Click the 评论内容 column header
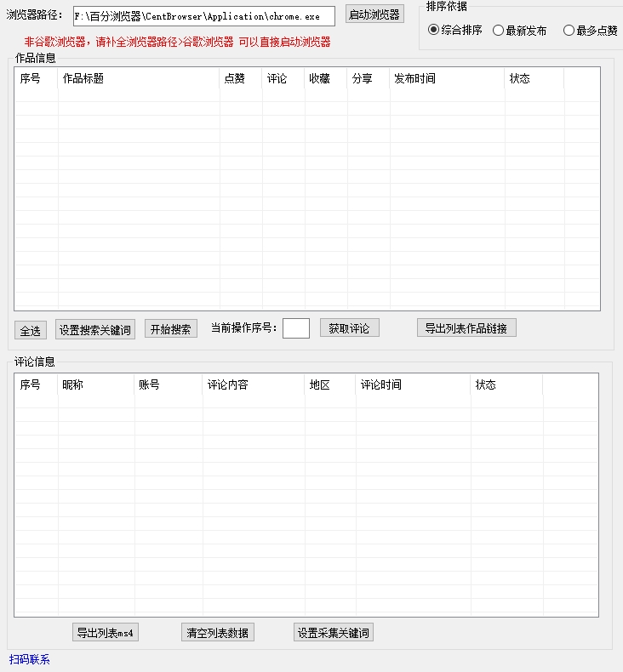623x672 pixels. click(x=253, y=384)
